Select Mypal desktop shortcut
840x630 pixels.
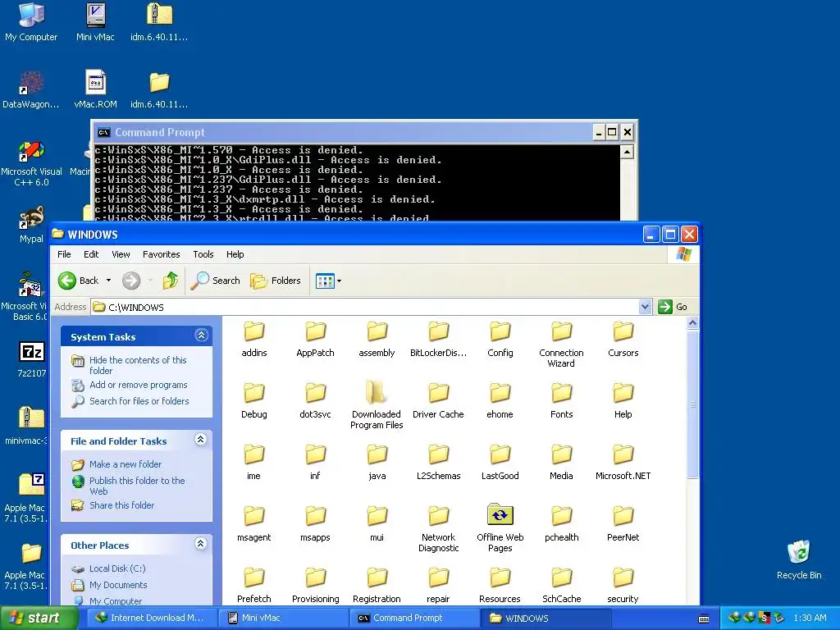pyautogui.click(x=31, y=225)
